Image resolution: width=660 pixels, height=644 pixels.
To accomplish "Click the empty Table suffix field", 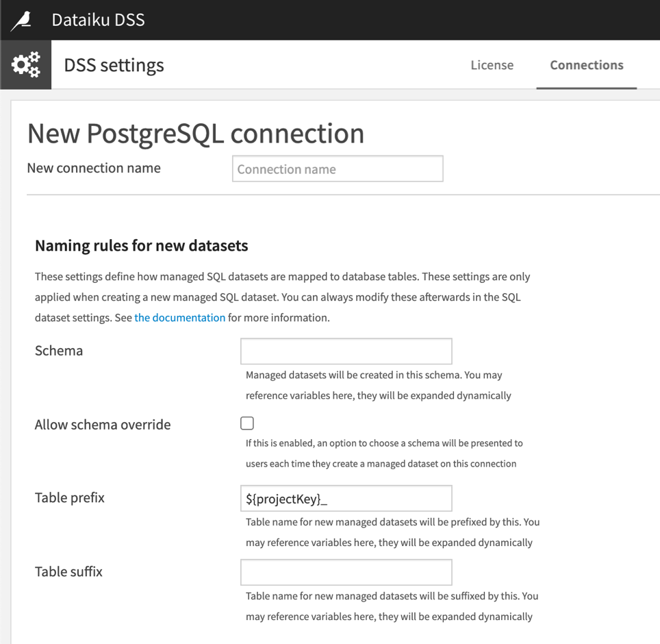I will tap(345, 572).
